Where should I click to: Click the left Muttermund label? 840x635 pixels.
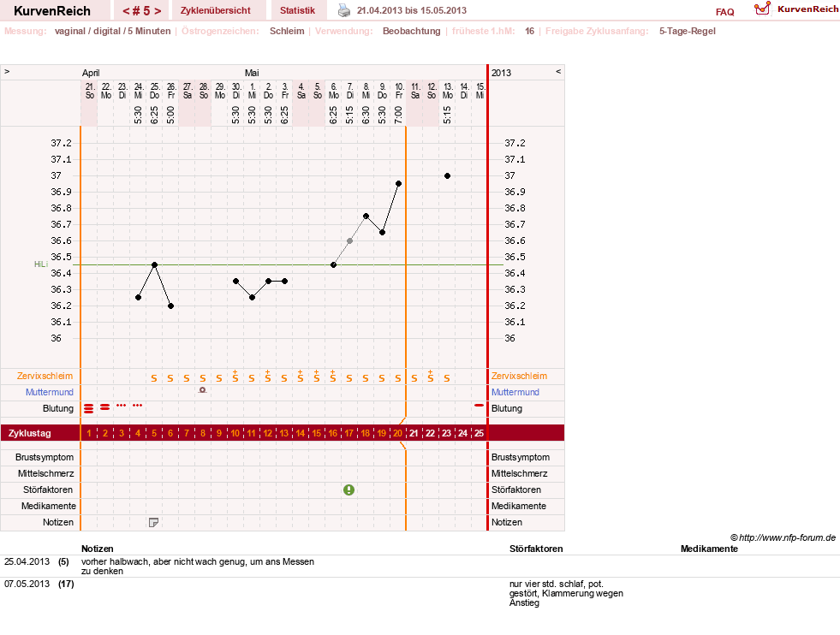pos(50,392)
